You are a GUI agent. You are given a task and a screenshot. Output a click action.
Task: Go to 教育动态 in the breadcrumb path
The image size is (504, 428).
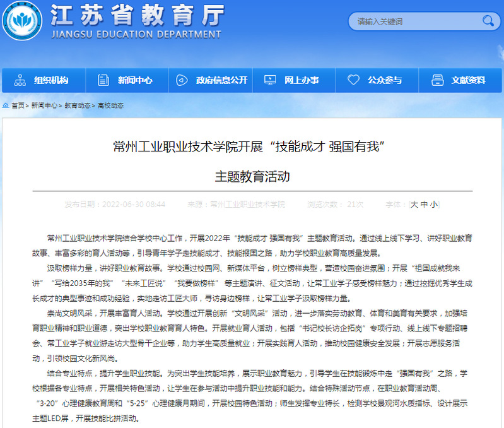[78, 105]
